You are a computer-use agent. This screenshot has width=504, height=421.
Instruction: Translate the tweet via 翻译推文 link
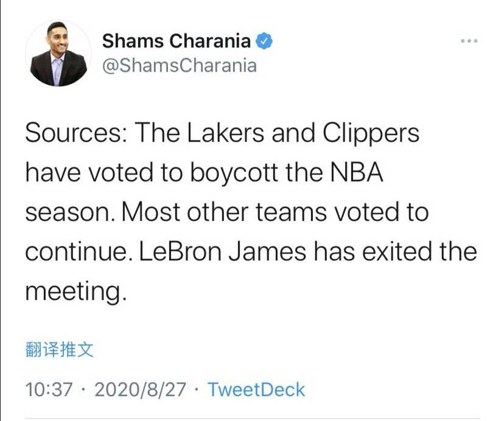(x=60, y=350)
